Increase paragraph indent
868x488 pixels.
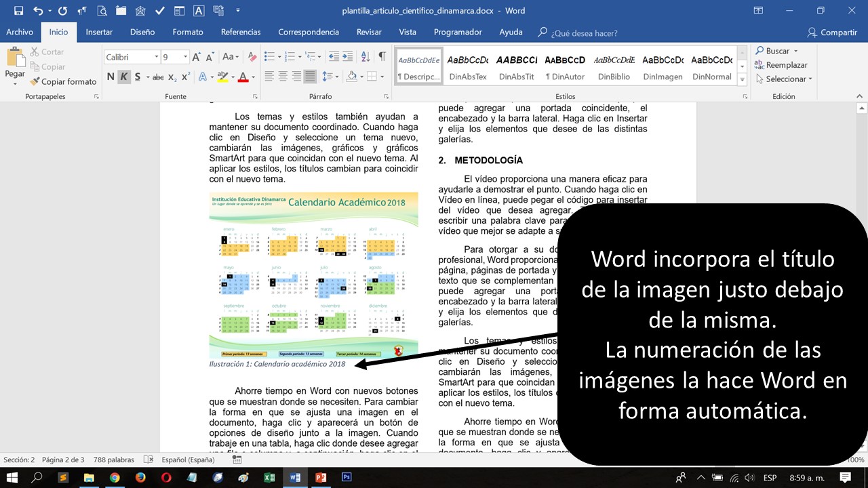348,57
